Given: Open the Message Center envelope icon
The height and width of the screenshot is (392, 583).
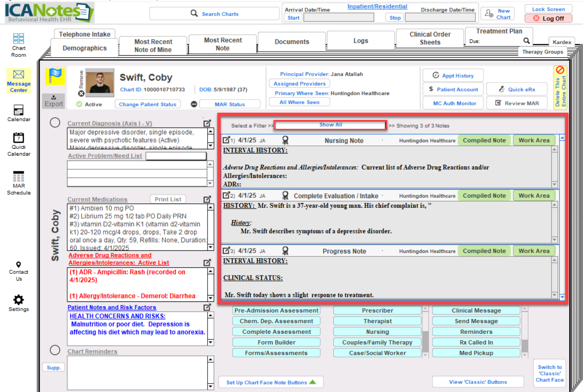Looking at the screenshot, I should [x=19, y=75].
